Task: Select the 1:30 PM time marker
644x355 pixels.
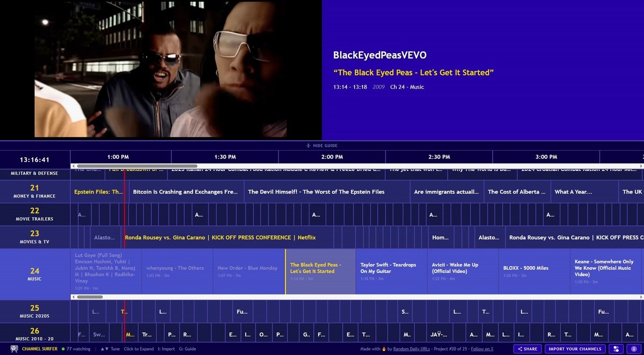Action: (x=225, y=157)
